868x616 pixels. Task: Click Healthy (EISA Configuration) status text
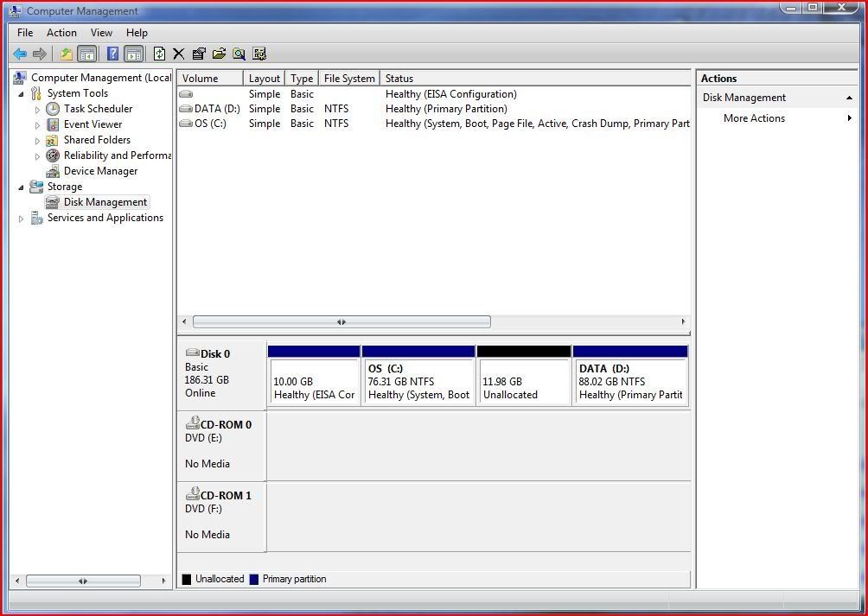click(451, 94)
